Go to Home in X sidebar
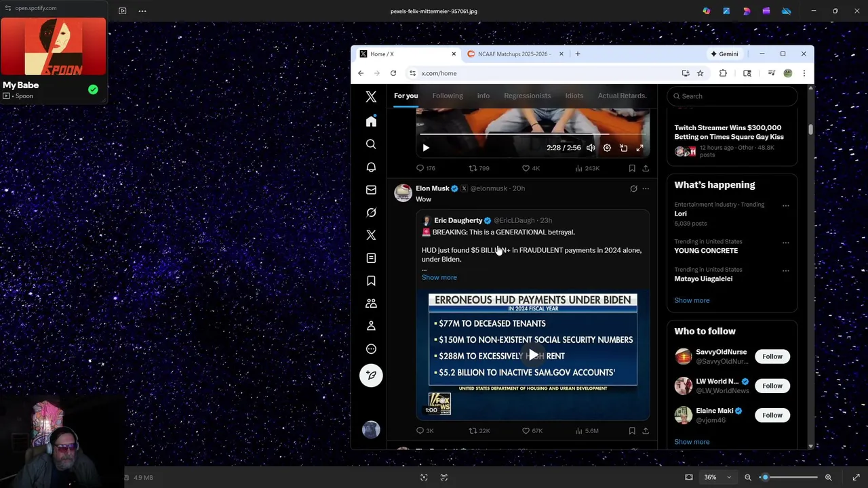This screenshot has width=868, height=488. coord(371,121)
